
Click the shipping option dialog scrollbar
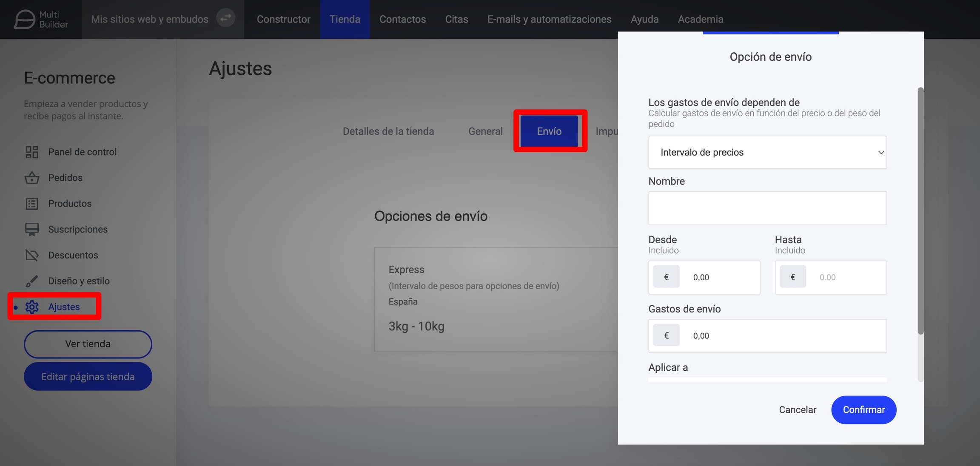pos(920,211)
